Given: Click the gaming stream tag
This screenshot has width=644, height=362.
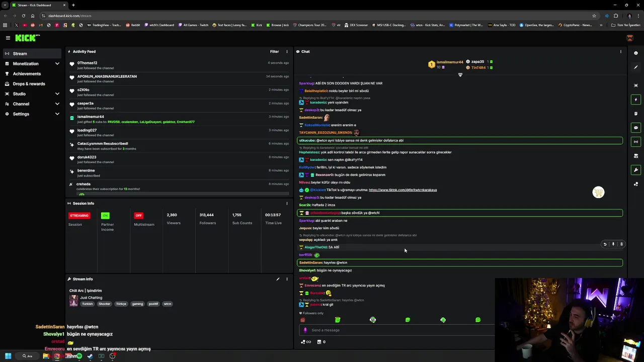Looking at the screenshot, I should [137, 304].
